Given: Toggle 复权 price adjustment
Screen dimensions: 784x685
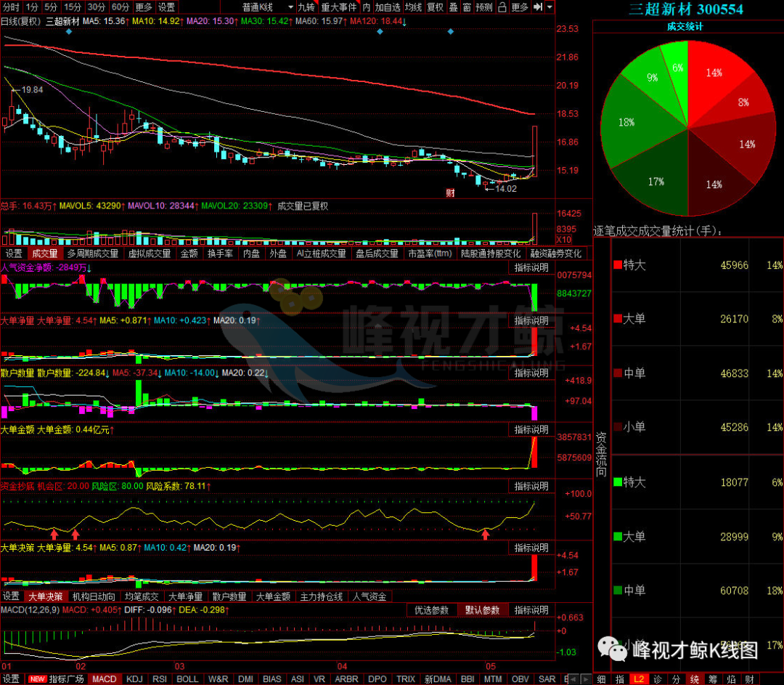Looking at the screenshot, I should click(435, 7).
